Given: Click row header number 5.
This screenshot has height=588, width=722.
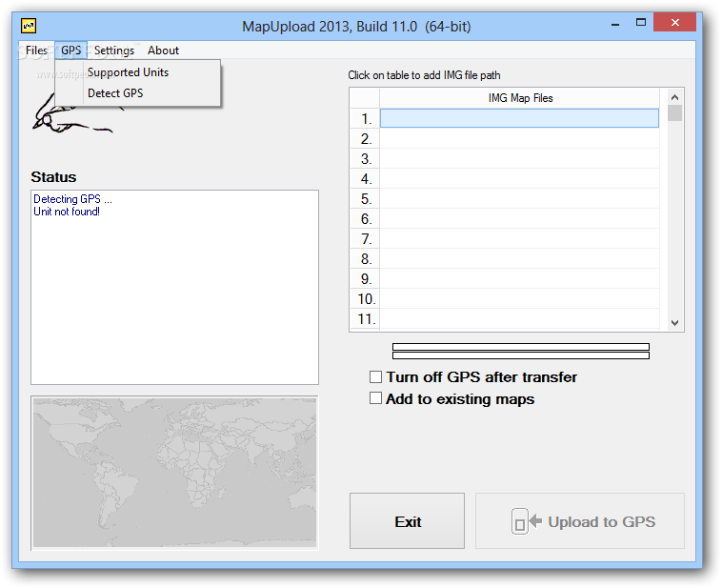Looking at the screenshot, I should click(x=365, y=198).
